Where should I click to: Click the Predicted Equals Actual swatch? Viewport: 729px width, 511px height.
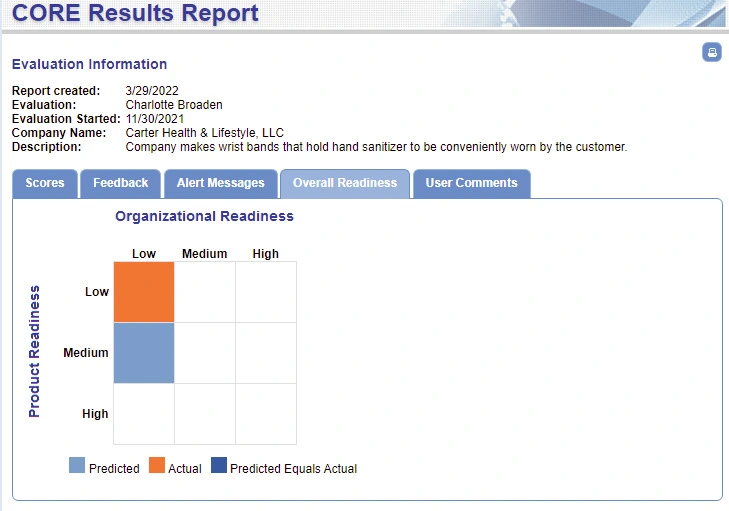pyautogui.click(x=219, y=465)
